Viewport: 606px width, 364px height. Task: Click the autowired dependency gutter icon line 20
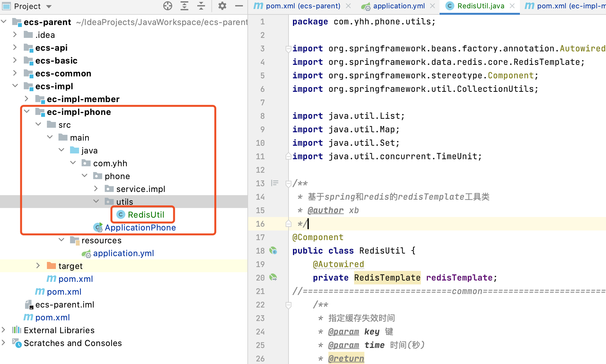click(273, 277)
